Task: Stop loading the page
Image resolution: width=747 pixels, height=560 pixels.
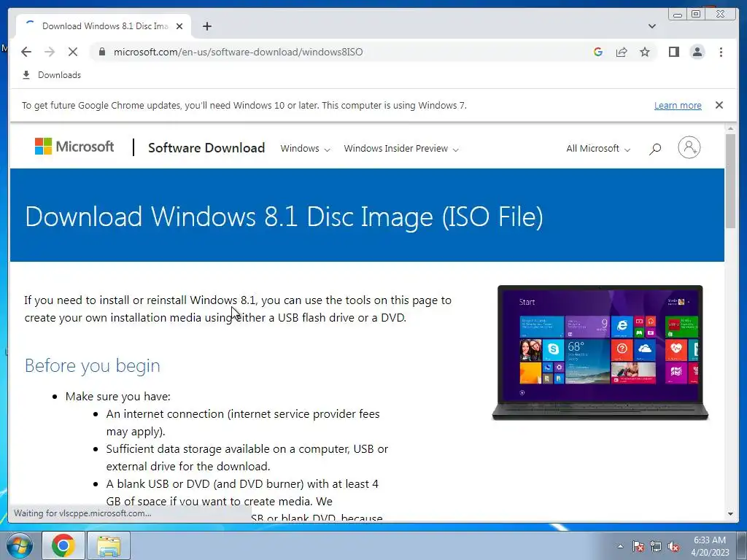Action: 73,52
